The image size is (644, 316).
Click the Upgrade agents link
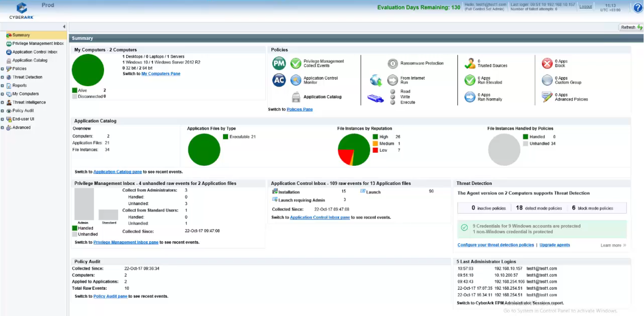pos(555,245)
